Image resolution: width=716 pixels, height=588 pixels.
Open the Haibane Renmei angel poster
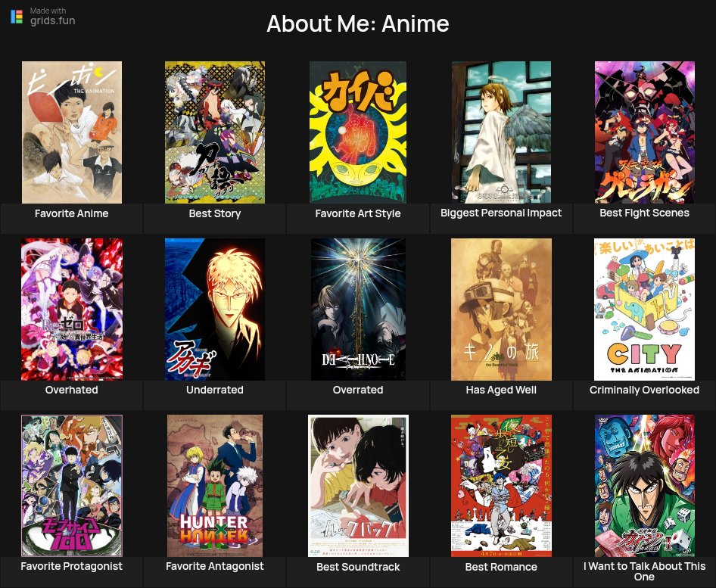pyautogui.click(x=501, y=132)
